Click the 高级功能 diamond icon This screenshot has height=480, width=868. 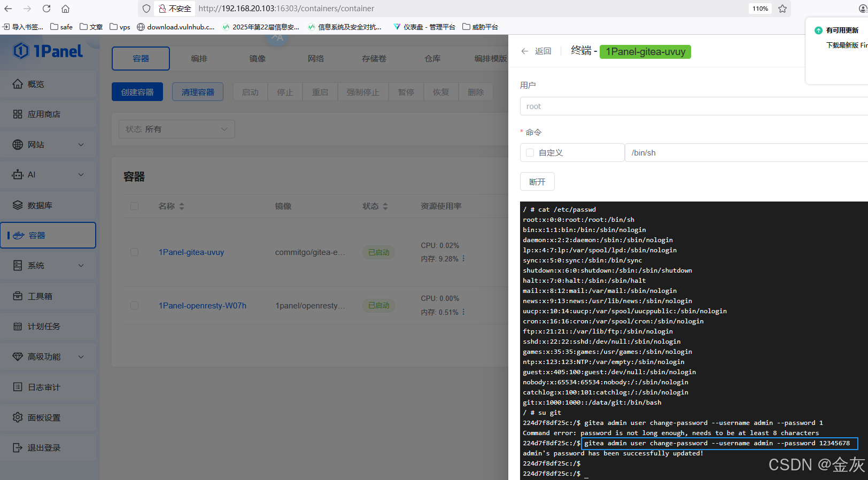pos(18,357)
